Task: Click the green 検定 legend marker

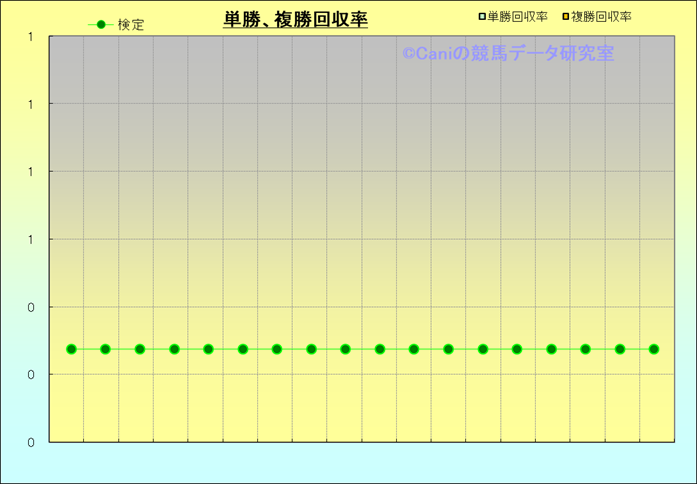Action: click(x=101, y=25)
